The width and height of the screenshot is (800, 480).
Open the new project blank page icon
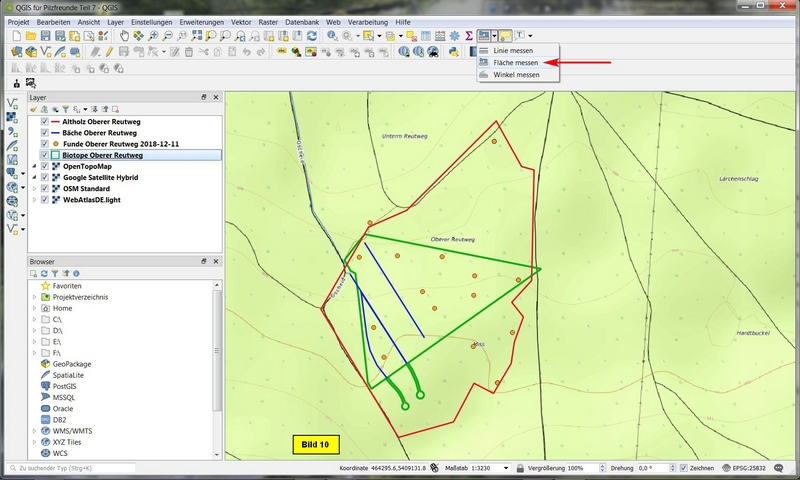pos(15,36)
